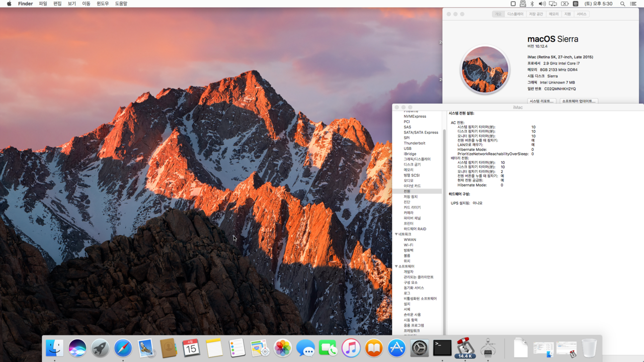Open Photos colorful flower icon
This screenshot has height=362, width=644.
click(x=283, y=348)
